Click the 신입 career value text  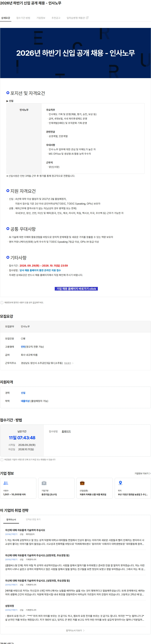pos(23,393)
